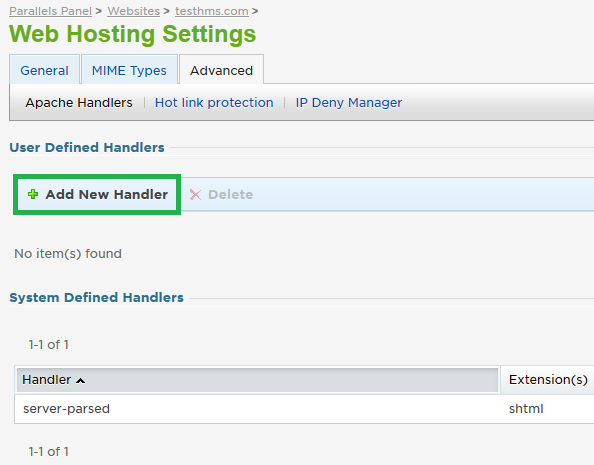Switch to the MIME Types tab
Viewport: 594px width, 465px height.
coord(129,70)
